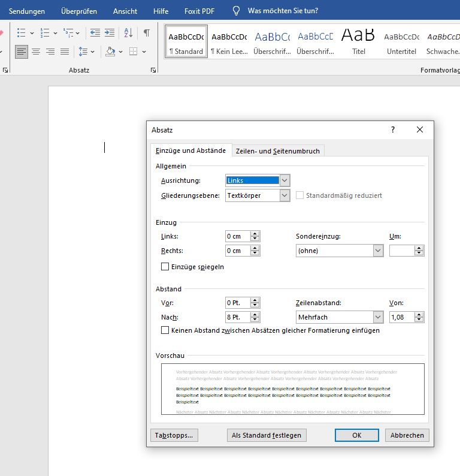The height and width of the screenshot is (476, 460).
Task: Open Absatz dialog launcher in ribbon
Action: pos(153,70)
